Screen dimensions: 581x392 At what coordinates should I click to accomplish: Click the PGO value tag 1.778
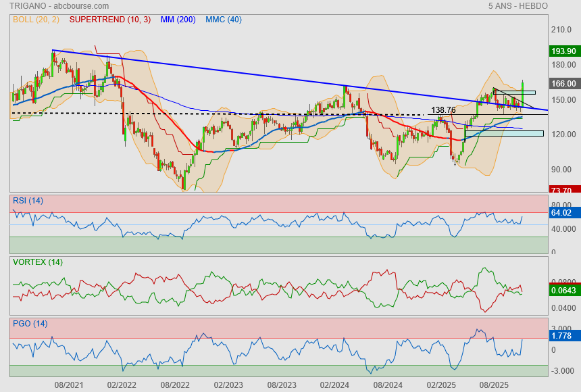[563, 336]
